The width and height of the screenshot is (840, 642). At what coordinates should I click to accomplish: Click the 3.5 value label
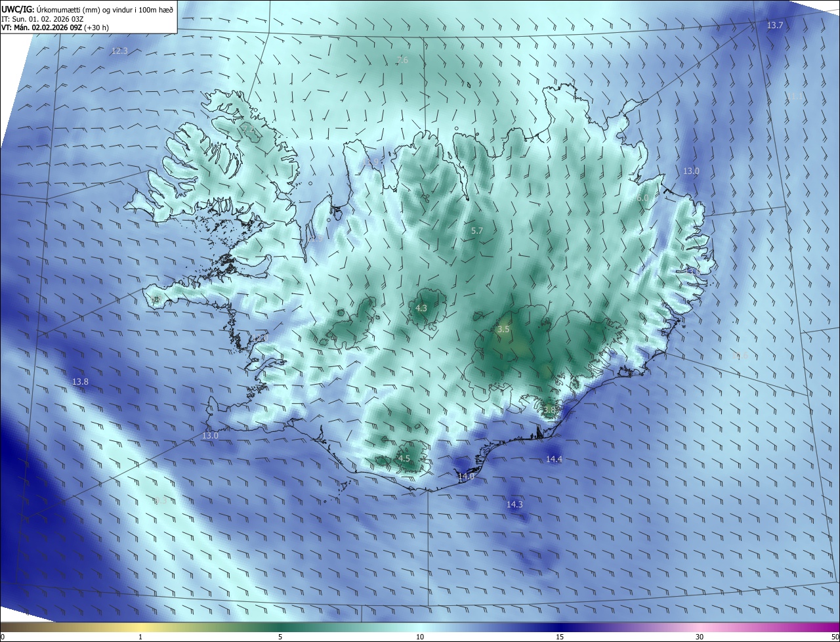[x=503, y=329]
